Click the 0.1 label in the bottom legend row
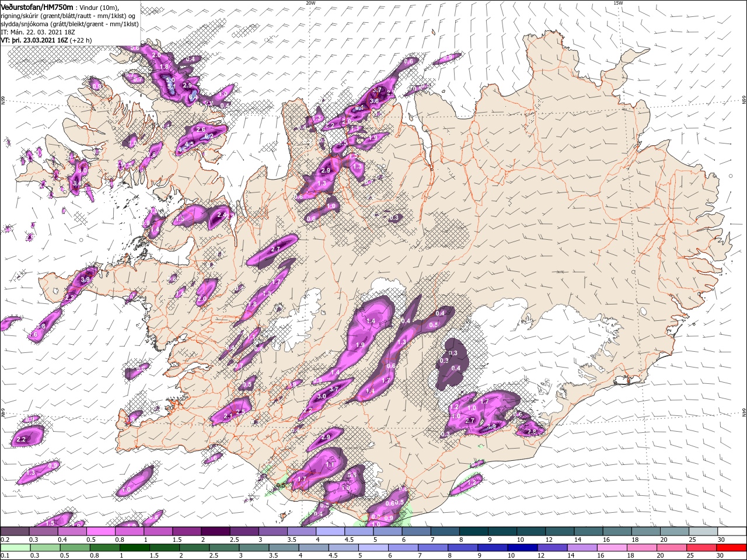The width and height of the screenshot is (747, 560). (x=5, y=556)
